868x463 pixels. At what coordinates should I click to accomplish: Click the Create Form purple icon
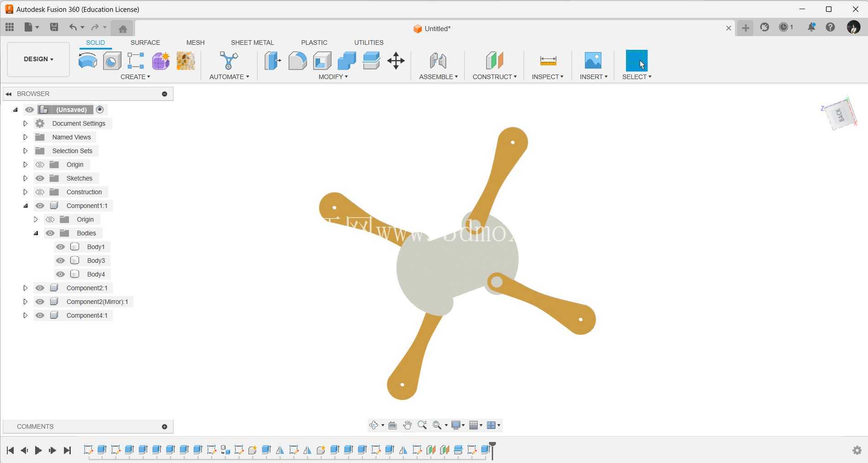(161, 60)
